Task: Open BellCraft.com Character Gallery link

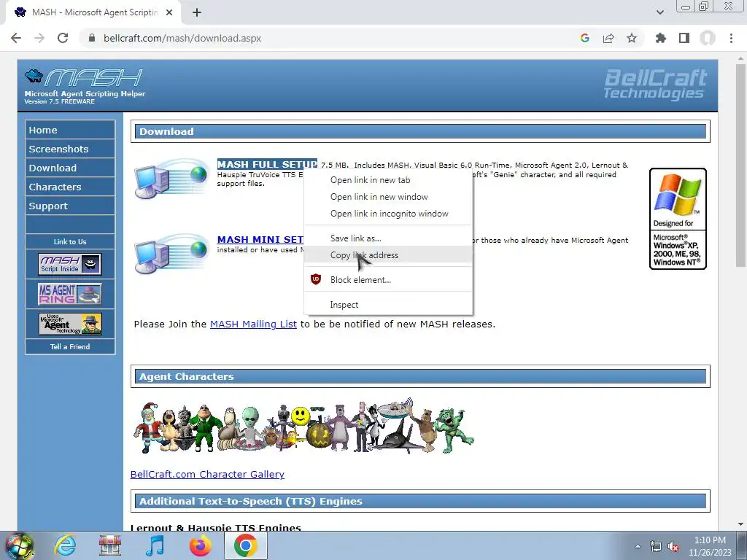Action: 207,474
